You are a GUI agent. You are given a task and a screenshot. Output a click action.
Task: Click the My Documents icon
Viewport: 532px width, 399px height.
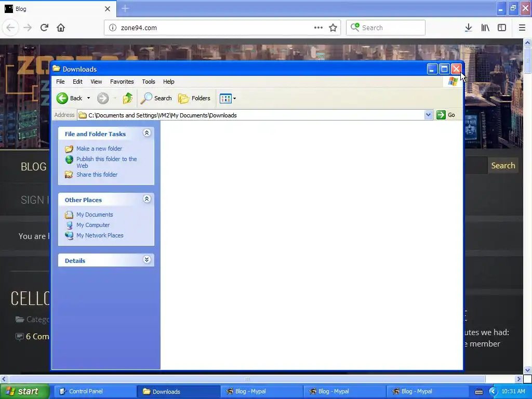click(x=69, y=215)
